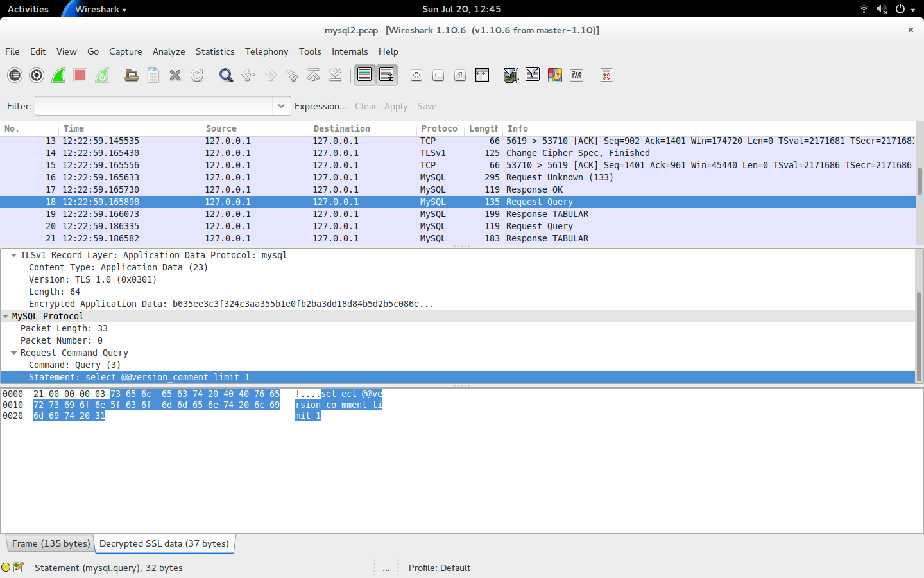Viewport: 924px width, 578px height.
Task: Open preferences toolbar icon
Action: [576, 75]
